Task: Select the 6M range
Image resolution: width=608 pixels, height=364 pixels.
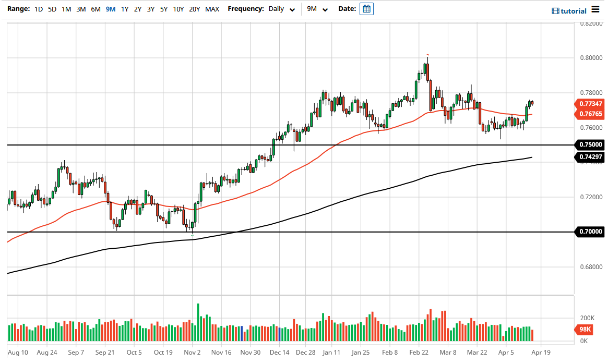Action: click(96, 9)
